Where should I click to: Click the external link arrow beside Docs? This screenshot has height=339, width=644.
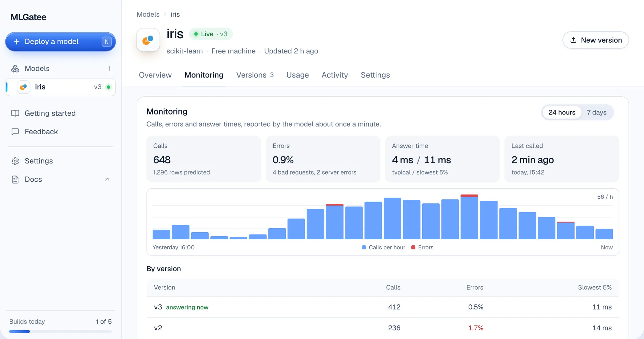coord(107,180)
